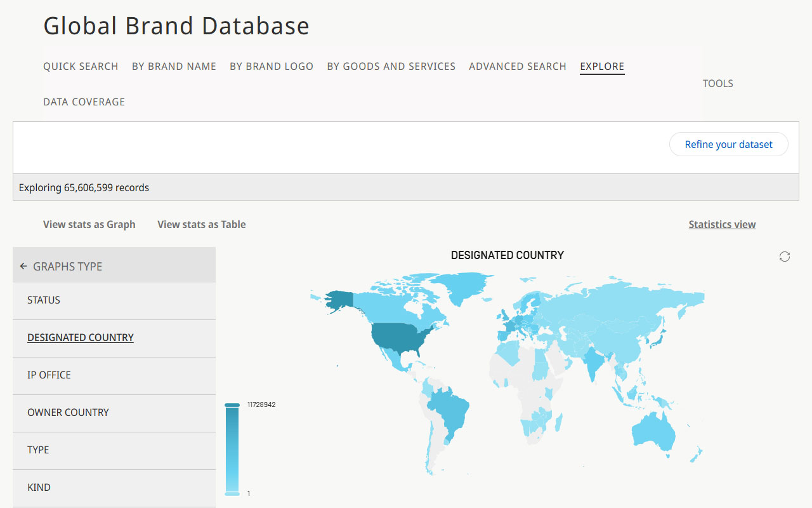This screenshot has width=812, height=508.
Task: Switch to By Brand Name search
Action: click(x=174, y=66)
